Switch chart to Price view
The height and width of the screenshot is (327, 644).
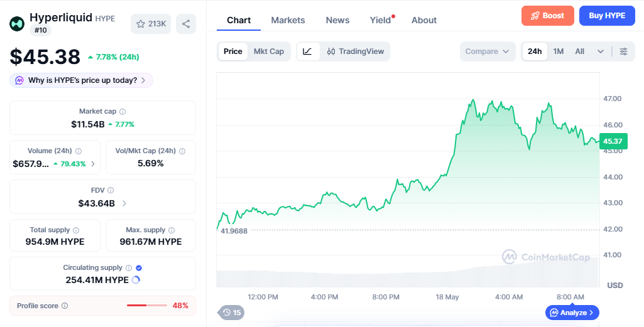click(233, 51)
